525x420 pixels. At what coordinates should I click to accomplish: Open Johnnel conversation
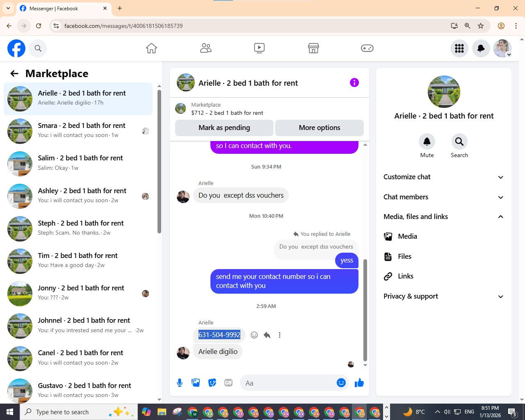pos(78,326)
